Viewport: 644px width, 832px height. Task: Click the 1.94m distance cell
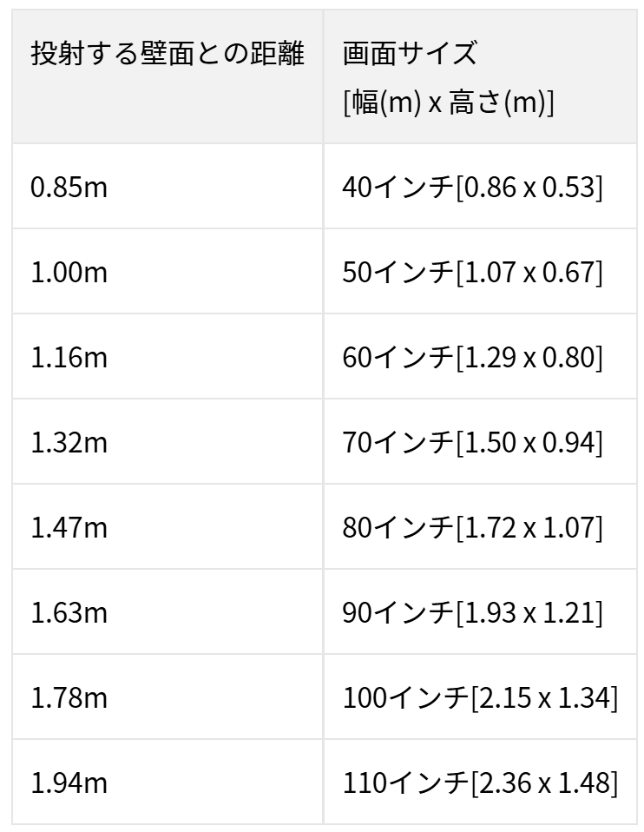[69, 782]
